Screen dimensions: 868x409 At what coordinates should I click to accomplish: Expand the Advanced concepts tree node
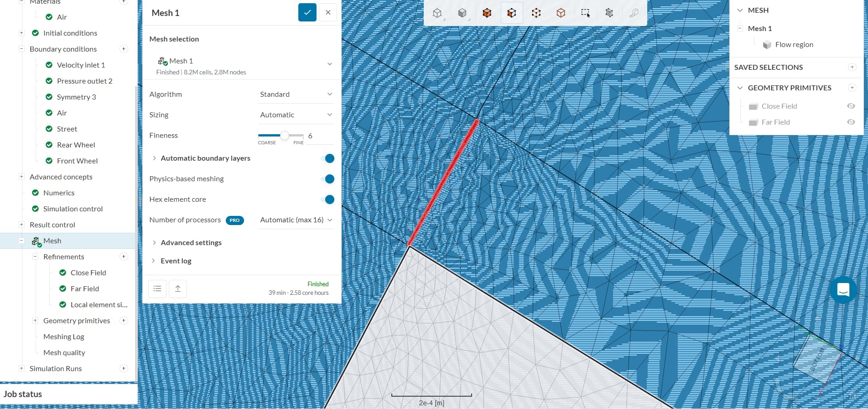(x=21, y=177)
